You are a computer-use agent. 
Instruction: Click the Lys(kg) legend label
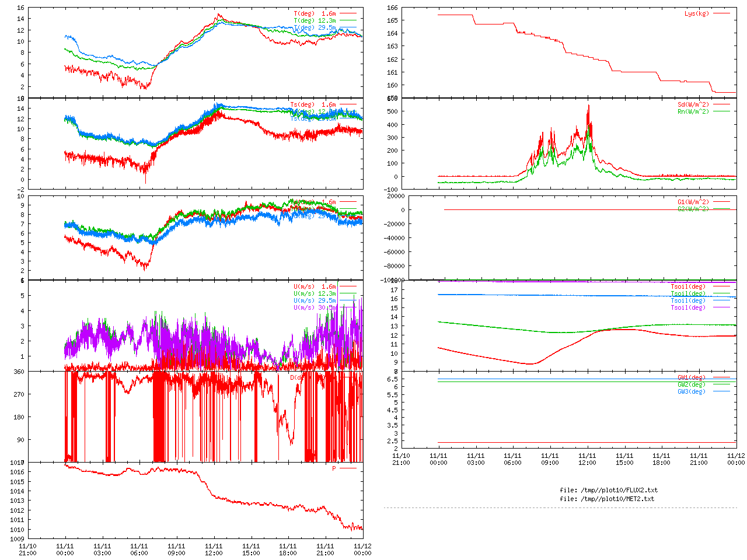(696, 13)
